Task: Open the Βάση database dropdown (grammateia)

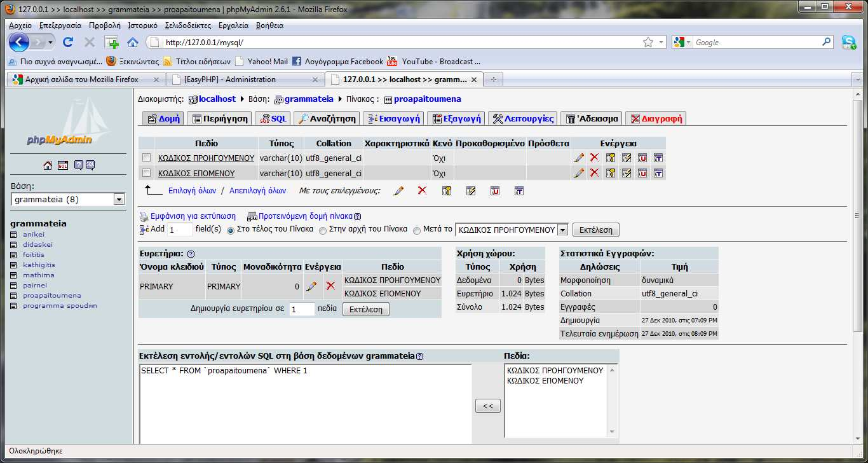Action: [x=68, y=200]
